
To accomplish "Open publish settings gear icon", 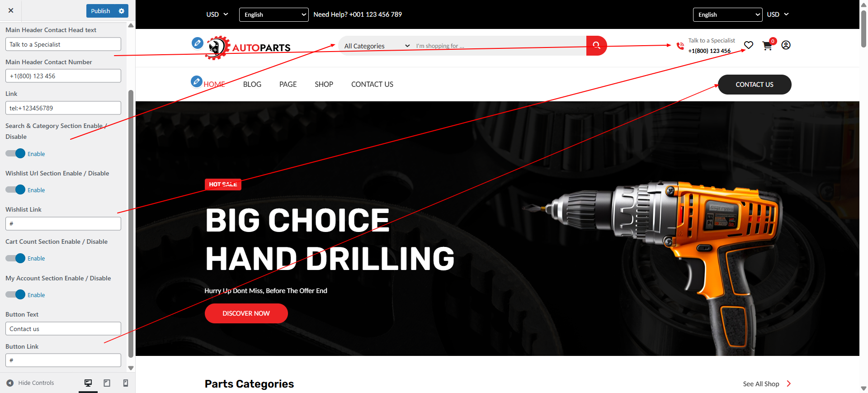I will 122,11.
